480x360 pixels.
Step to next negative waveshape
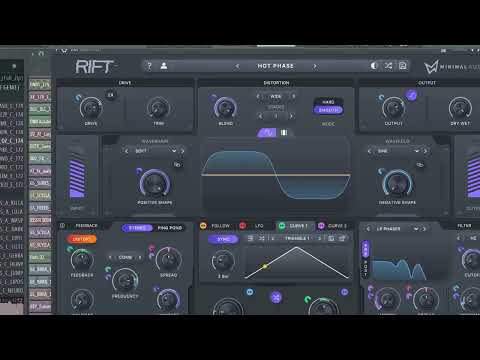(425, 151)
